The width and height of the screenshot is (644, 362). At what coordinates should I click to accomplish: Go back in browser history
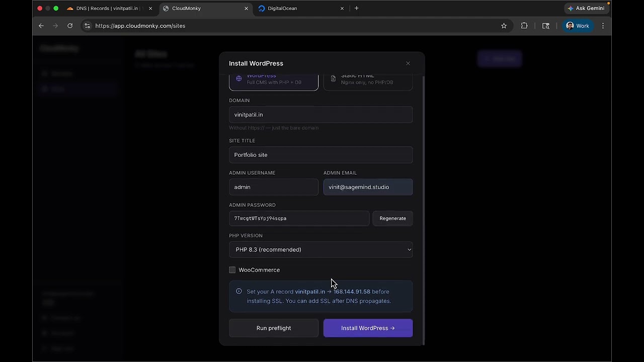pyautogui.click(x=41, y=26)
